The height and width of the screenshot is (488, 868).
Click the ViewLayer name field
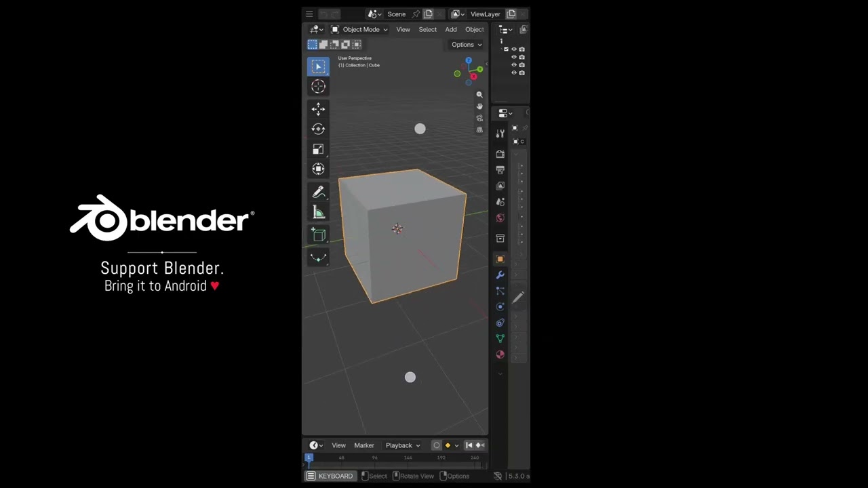(485, 14)
